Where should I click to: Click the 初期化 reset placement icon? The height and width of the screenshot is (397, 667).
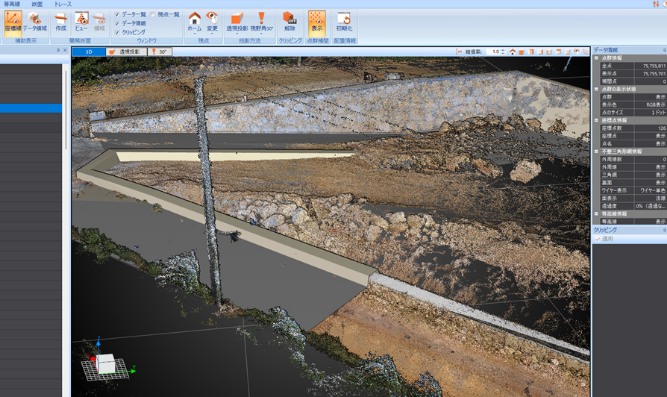(x=344, y=23)
